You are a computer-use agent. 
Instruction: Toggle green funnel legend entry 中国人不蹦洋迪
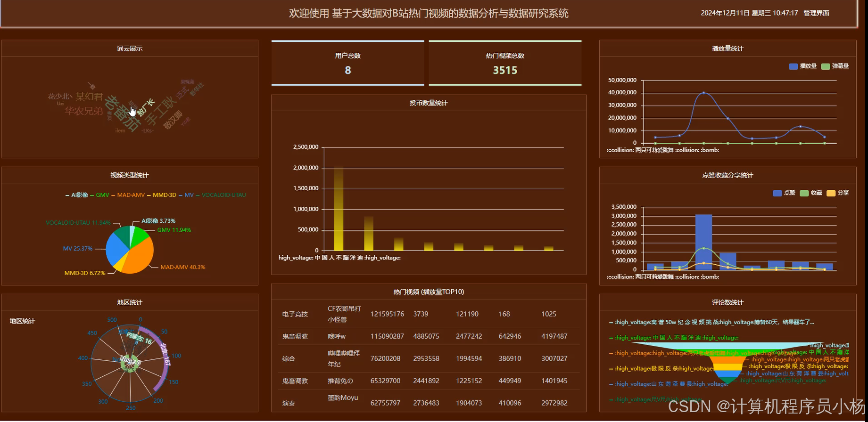pyautogui.click(x=674, y=338)
